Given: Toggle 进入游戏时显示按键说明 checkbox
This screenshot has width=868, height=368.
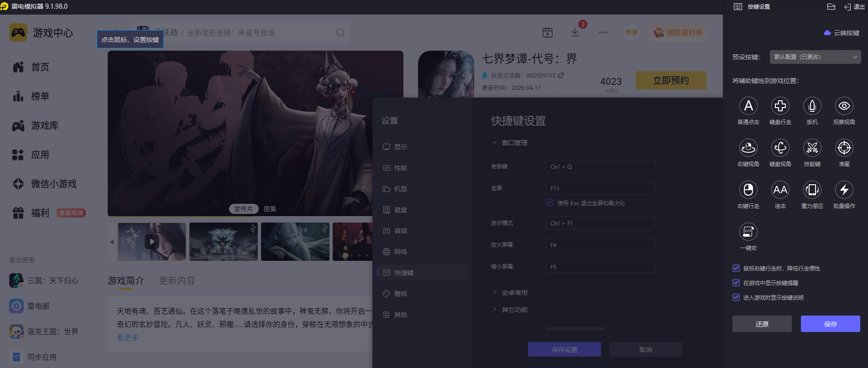Looking at the screenshot, I should click(x=736, y=297).
